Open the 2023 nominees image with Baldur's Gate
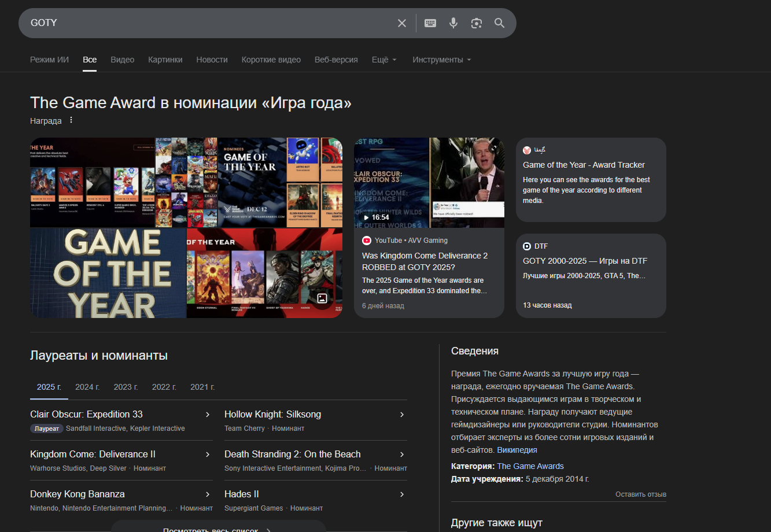The image size is (771, 532). pyautogui.click(x=93, y=183)
